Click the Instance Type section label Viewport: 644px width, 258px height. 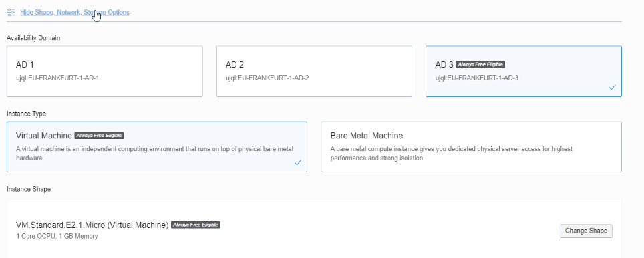click(26, 114)
